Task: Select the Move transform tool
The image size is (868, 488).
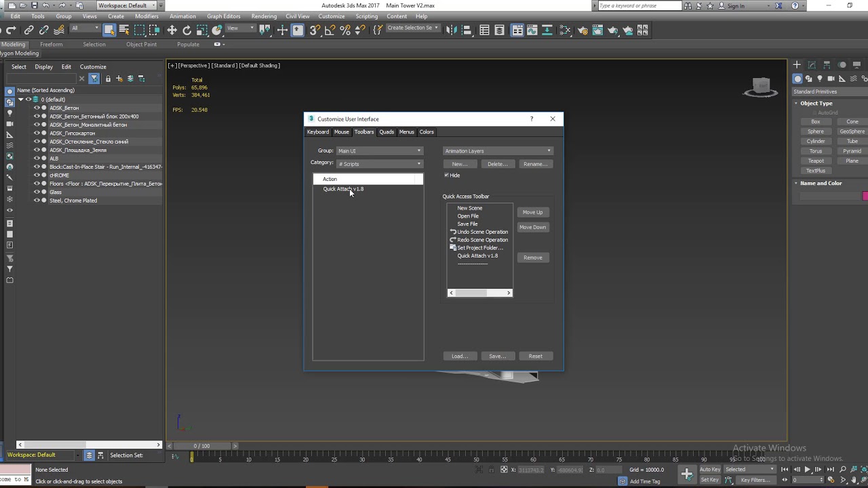Action: pyautogui.click(x=172, y=30)
